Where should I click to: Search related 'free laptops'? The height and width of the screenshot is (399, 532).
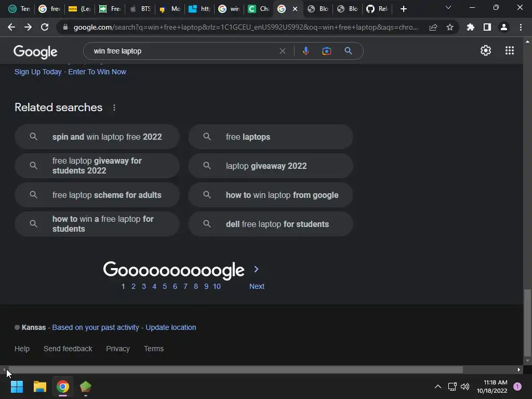click(x=271, y=137)
